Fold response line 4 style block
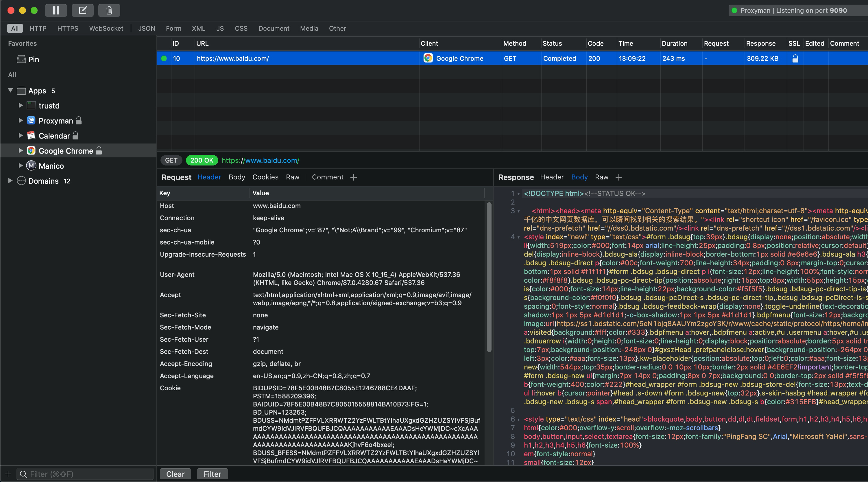Viewport: 868px width, 482px height. coord(519,238)
